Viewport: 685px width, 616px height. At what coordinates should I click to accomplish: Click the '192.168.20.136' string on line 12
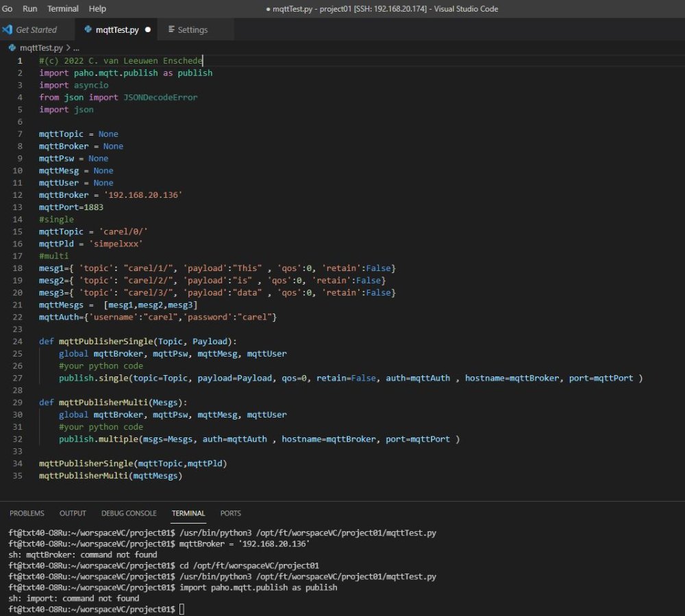coord(143,195)
